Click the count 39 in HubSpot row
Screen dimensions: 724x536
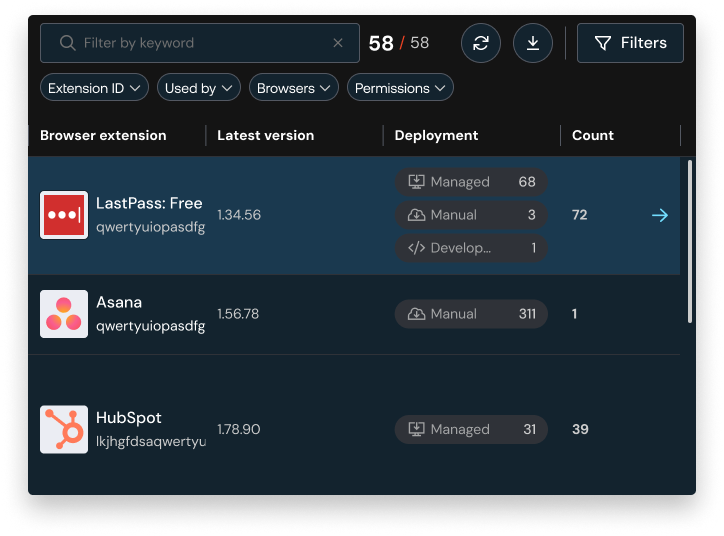point(580,429)
